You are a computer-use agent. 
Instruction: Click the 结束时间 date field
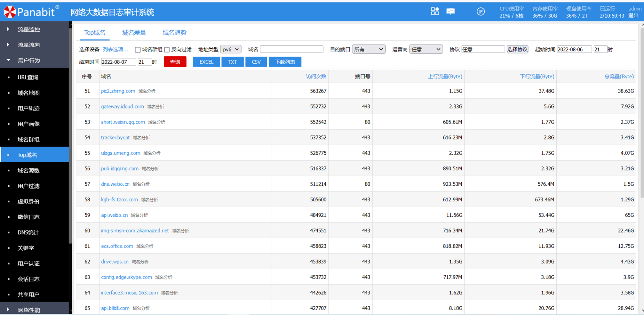click(118, 62)
